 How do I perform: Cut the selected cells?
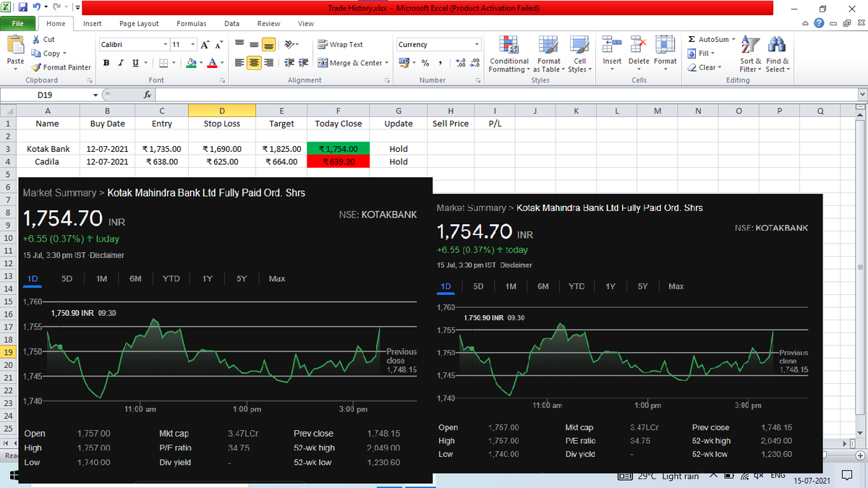43,40
